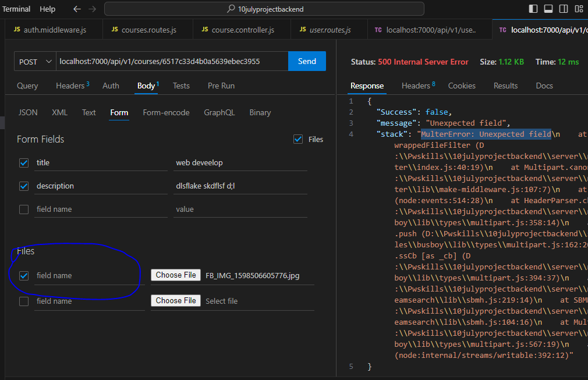The image size is (588, 380).
Task: Toggle the secondary side bar layout icon
Action: coord(563,9)
